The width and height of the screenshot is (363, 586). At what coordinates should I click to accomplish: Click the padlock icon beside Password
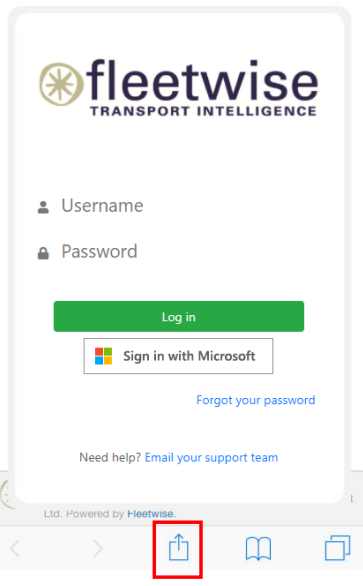coord(43,253)
